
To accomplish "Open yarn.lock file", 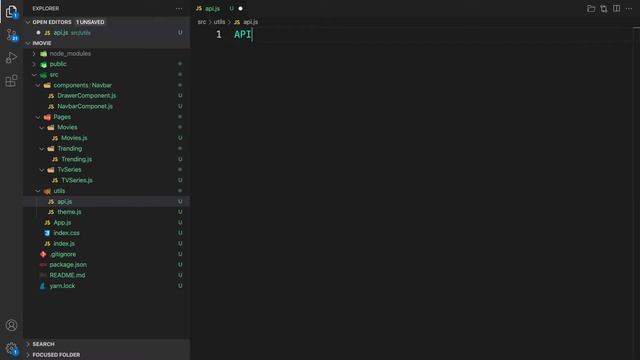I will (x=62, y=286).
